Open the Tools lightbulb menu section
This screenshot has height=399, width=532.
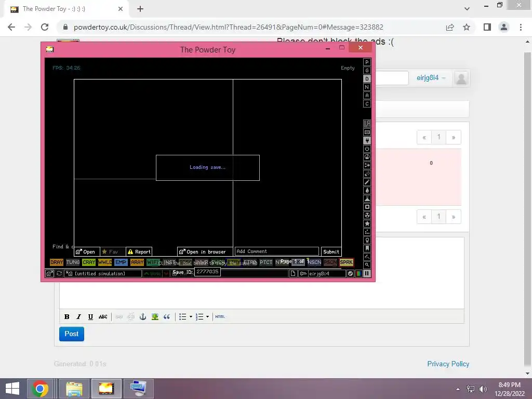[367, 240]
